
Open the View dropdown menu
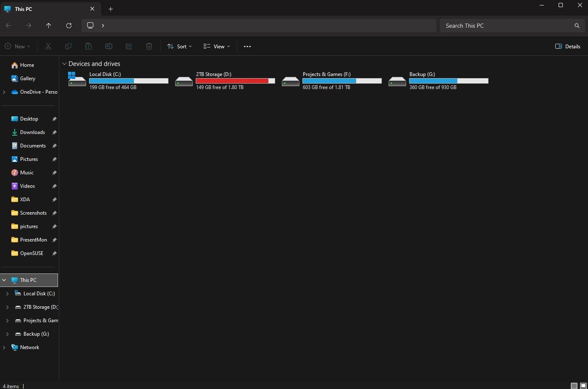pos(217,46)
